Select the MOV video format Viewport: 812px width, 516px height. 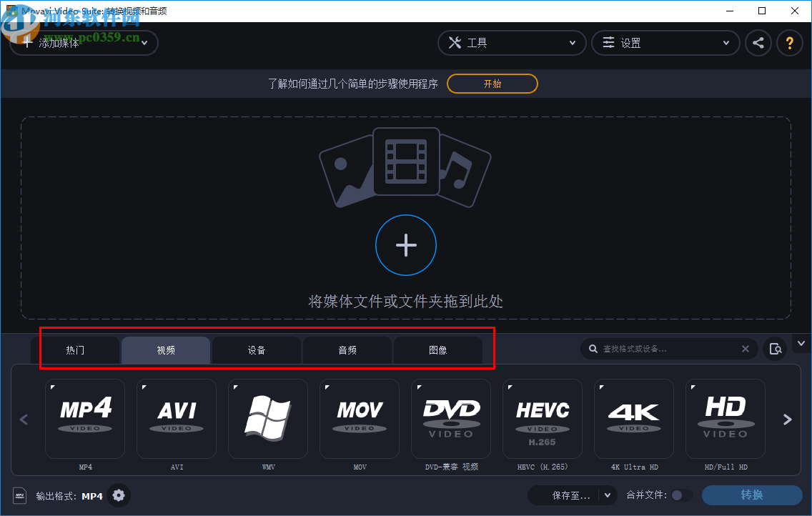click(x=360, y=420)
